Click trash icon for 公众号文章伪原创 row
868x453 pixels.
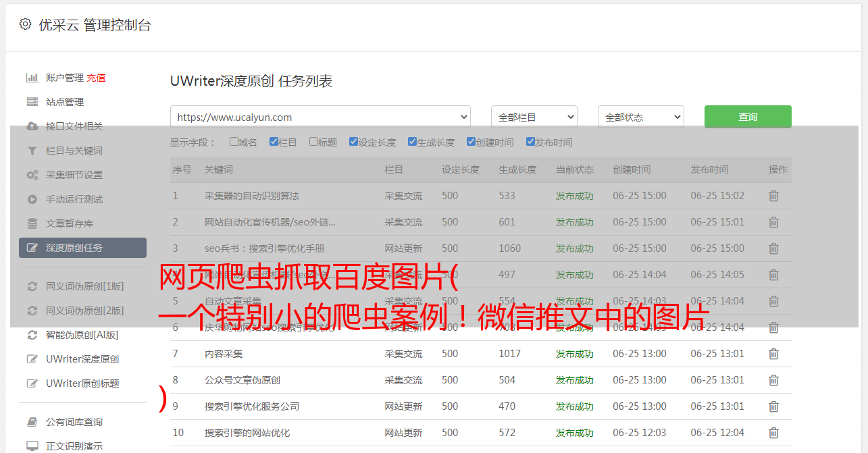pos(773,380)
